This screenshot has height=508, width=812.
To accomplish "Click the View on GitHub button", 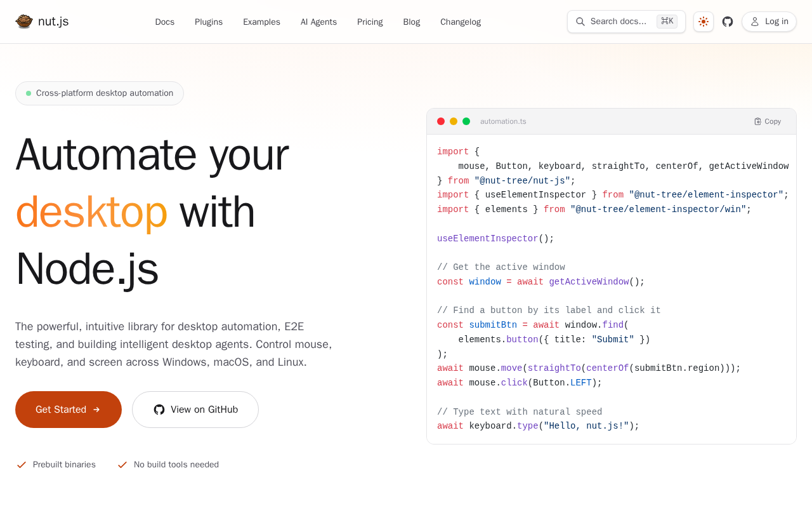I will [195, 410].
